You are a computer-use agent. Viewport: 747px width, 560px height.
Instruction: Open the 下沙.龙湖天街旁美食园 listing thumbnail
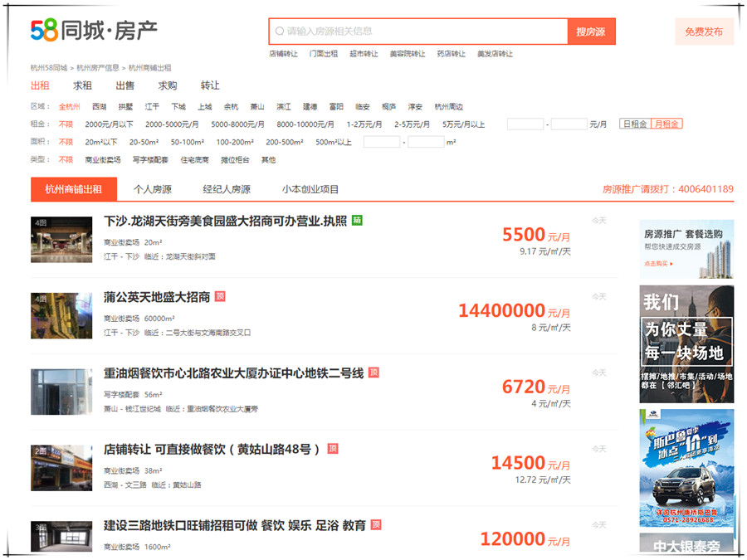click(61, 240)
